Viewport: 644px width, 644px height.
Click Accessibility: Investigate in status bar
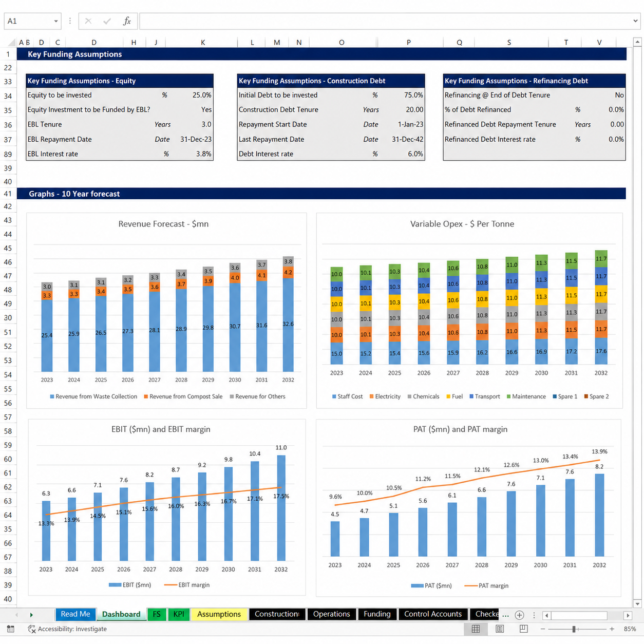tap(67, 629)
